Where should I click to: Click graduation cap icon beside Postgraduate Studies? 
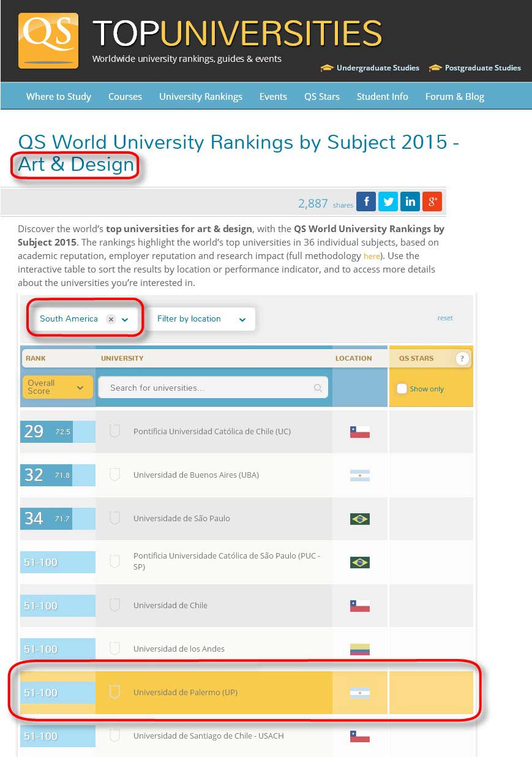(435, 68)
